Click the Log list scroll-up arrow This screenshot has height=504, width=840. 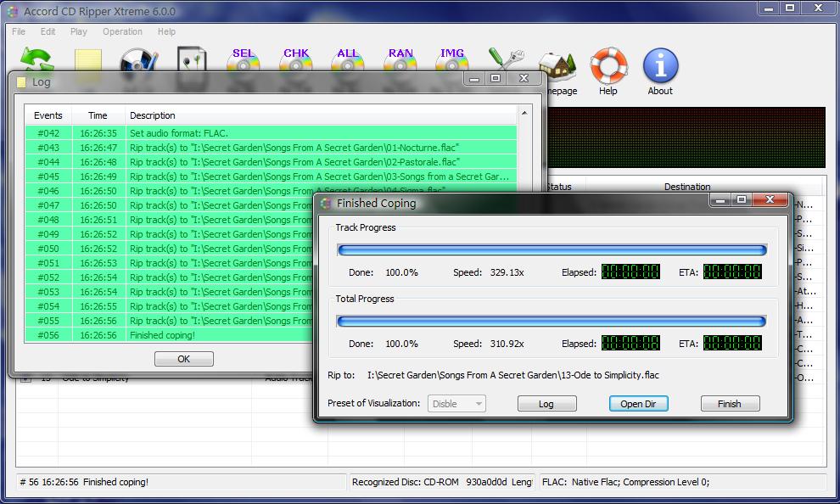pos(524,113)
